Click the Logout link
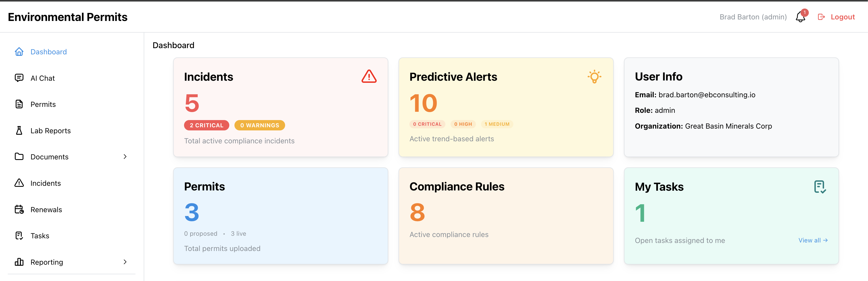 point(842,17)
